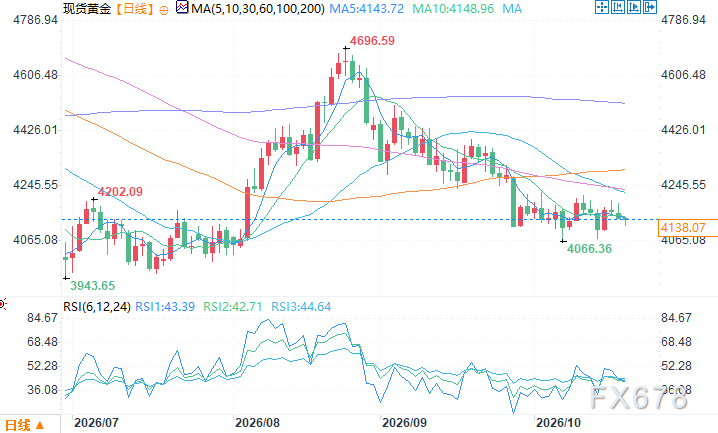Click the 2026/09 date axis label
Viewport: 718px width, 433px height.
(404, 422)
